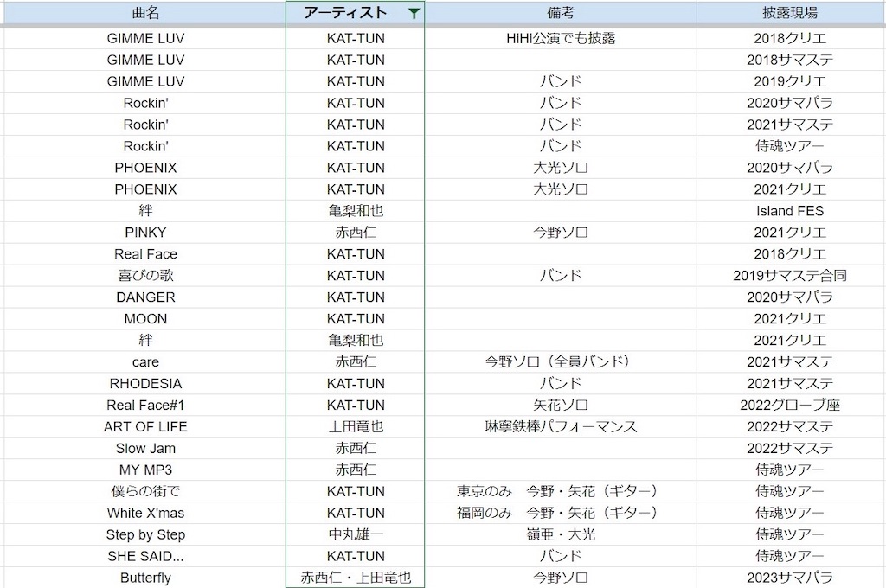Click the care song cell
This screenshot has height=588, width=886.
click(145, 362)
